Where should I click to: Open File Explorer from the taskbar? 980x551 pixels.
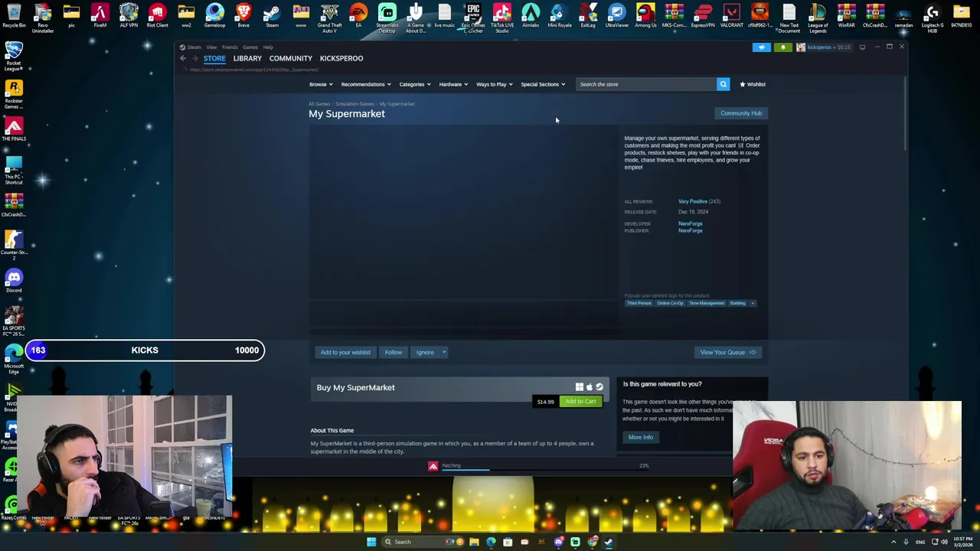474,542
